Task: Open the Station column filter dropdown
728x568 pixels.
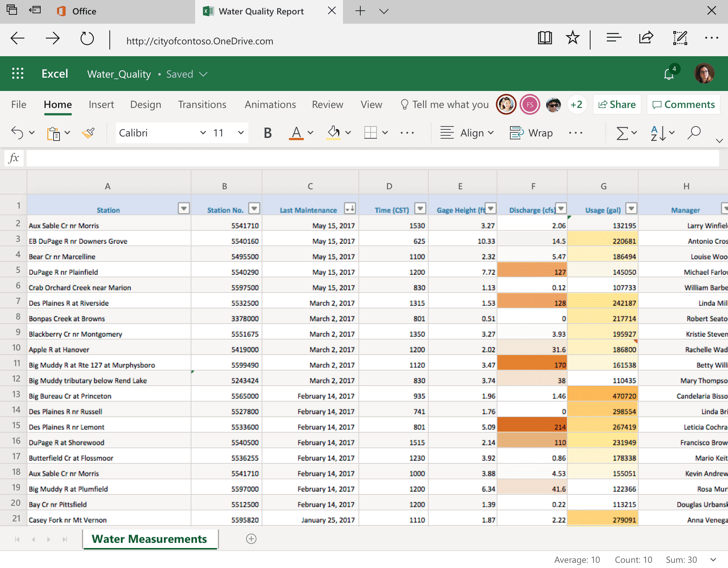Action: (x=184, y=209)
